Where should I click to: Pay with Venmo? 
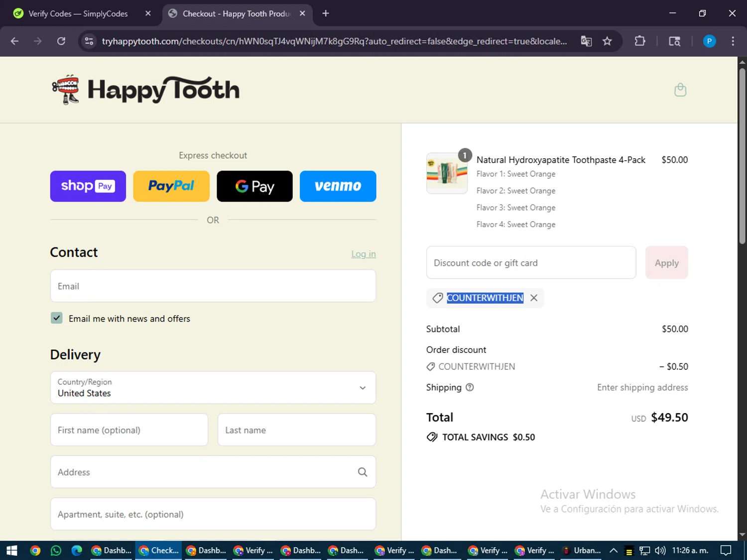click(x=338, y=186)
